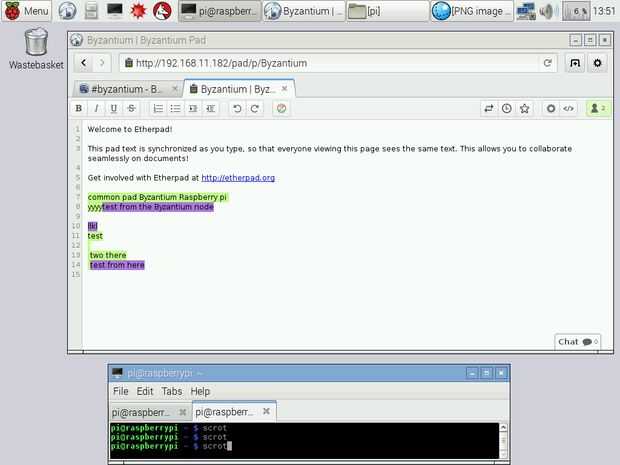This screenshot has width=620, height=465.
Task: Toggle bold formatting in Etherpad toolbar
Action: tap(79, 108)
